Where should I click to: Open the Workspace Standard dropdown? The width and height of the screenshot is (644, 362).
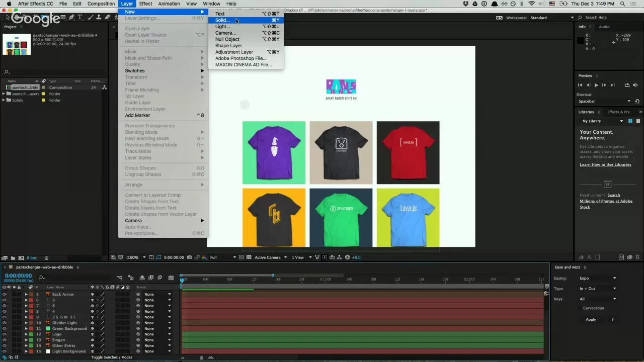(x=551, y=18)
